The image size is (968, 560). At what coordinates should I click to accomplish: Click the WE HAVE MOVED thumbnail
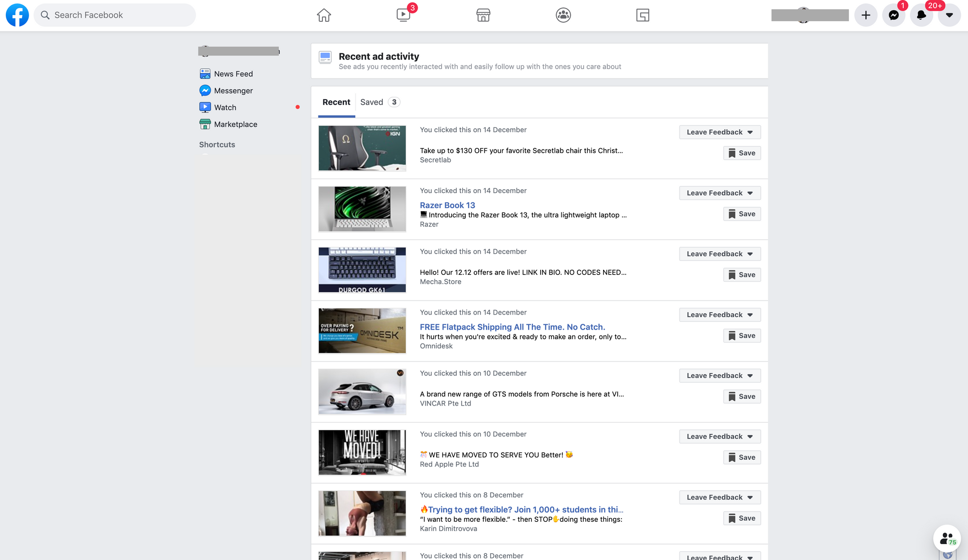click(x=362, y=453)
